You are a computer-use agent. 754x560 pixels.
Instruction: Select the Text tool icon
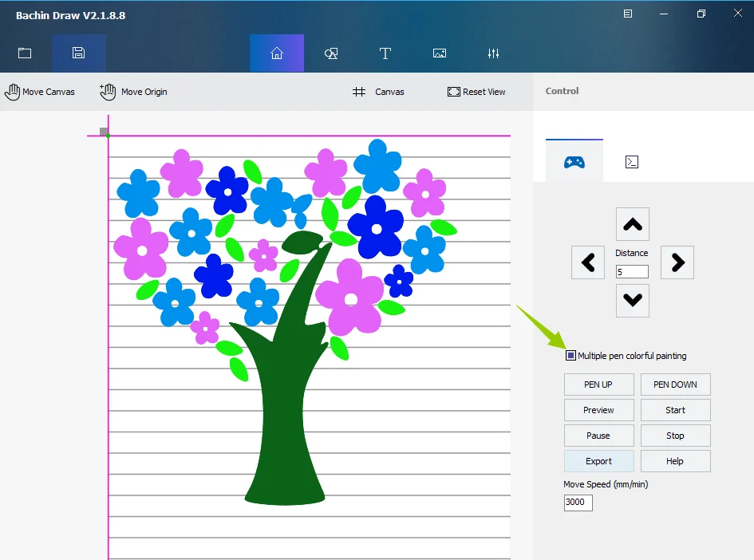click(385, 53)
